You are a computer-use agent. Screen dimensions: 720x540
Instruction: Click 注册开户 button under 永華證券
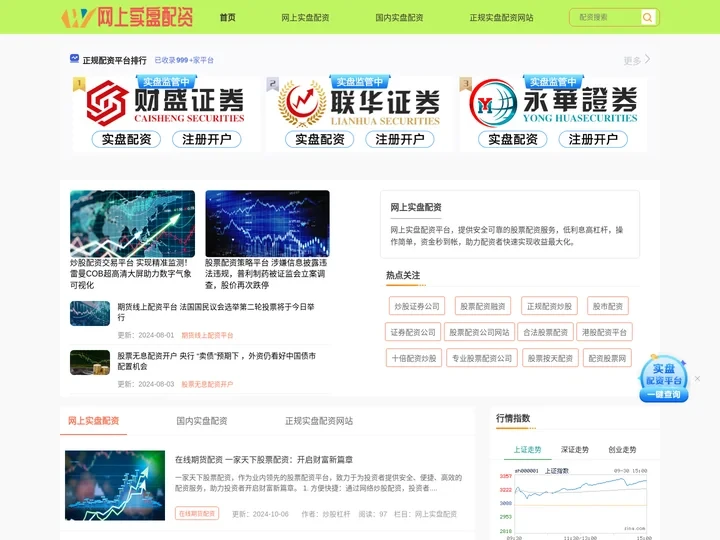pos(593,139)
